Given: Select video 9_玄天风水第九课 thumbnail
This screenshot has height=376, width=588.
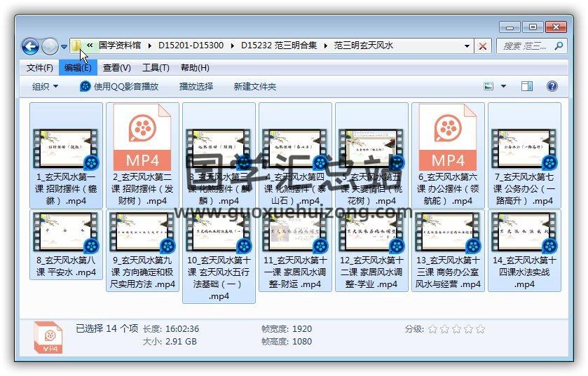Looking at the screenshot, I should pos(142,232).
